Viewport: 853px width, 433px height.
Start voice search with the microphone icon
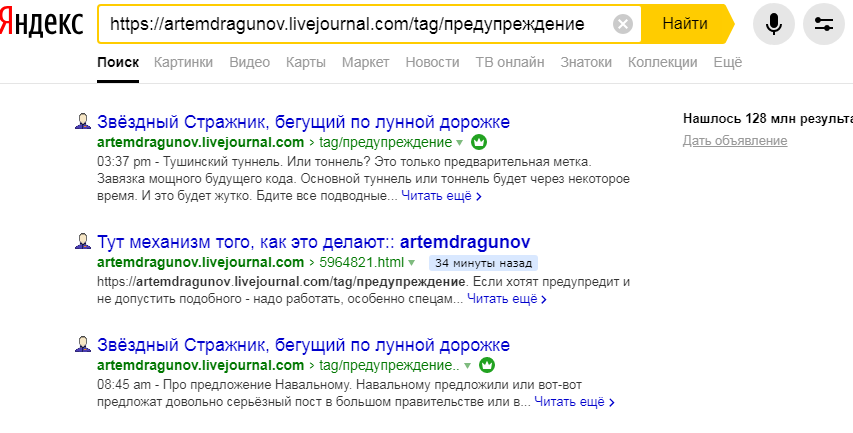[x=774, y=24]
